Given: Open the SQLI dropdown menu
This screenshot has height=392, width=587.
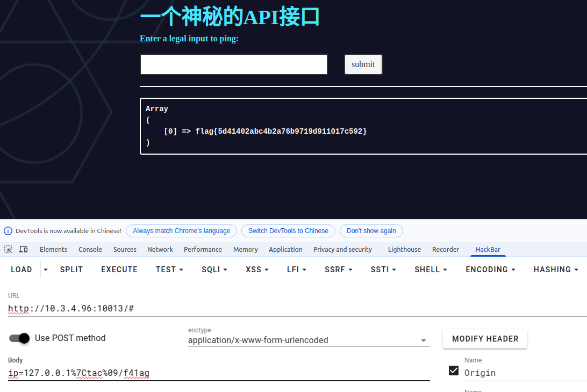Looking at the screenshot, I should click(x=214, y=270).
